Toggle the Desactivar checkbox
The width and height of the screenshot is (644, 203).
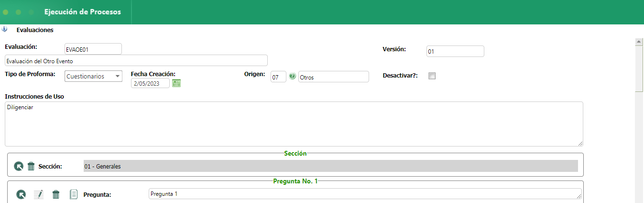(432, 76)
